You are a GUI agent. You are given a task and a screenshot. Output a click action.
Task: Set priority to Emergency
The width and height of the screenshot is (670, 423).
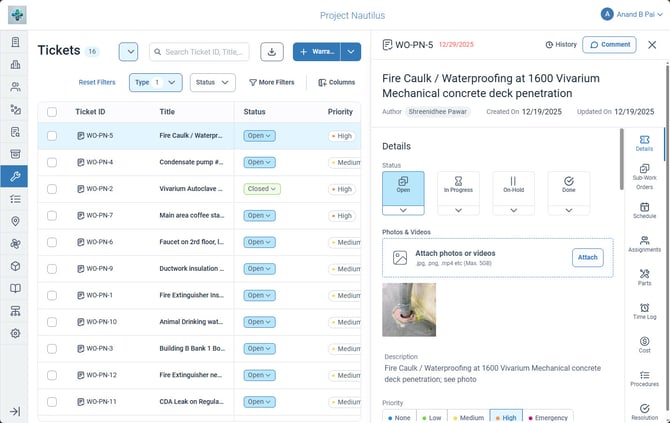coord(548,417)
